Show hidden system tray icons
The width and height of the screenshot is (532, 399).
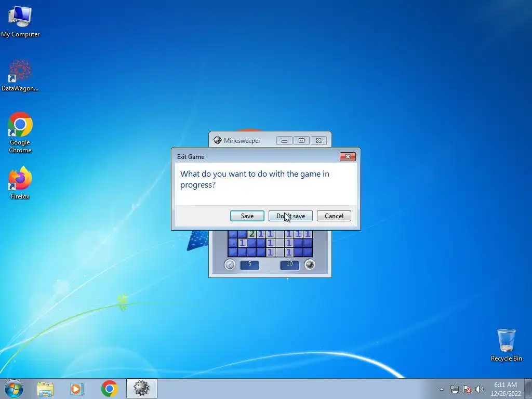coord(442,389)
